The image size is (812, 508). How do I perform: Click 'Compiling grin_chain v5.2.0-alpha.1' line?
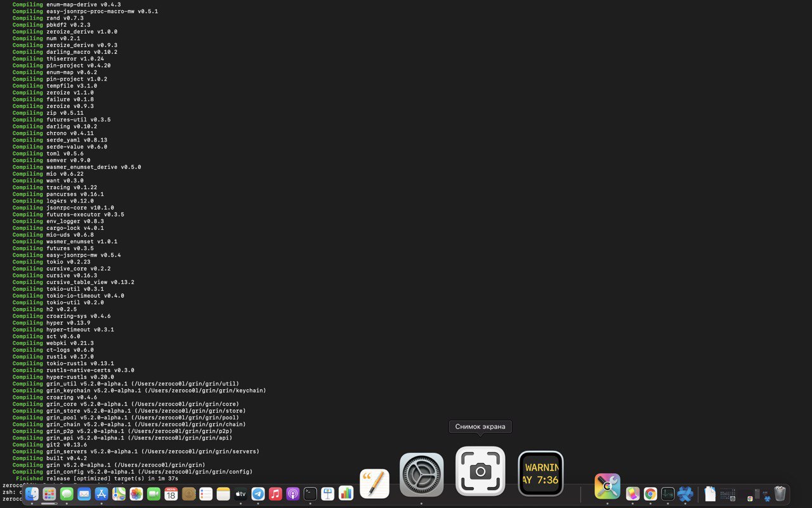click(x=129, y=424)
